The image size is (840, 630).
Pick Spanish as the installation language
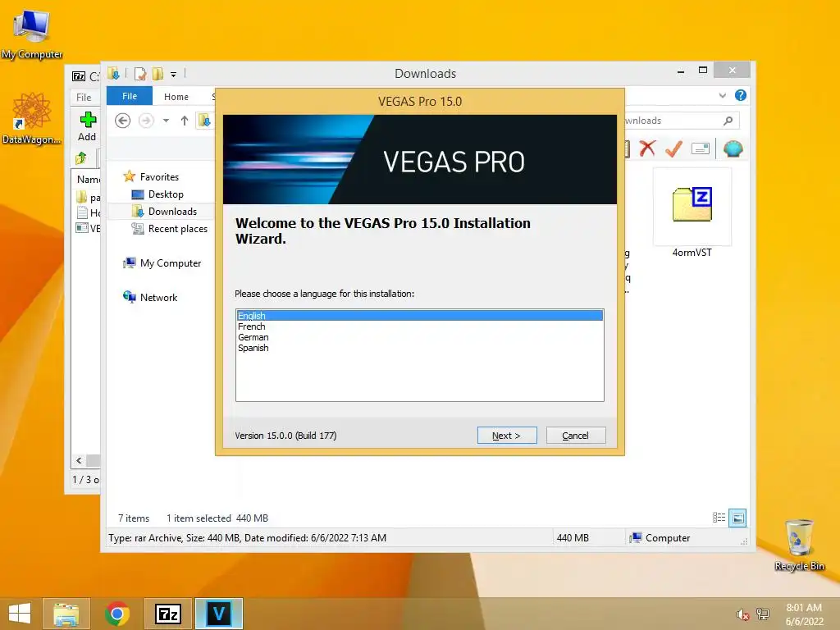click(253, 348)
